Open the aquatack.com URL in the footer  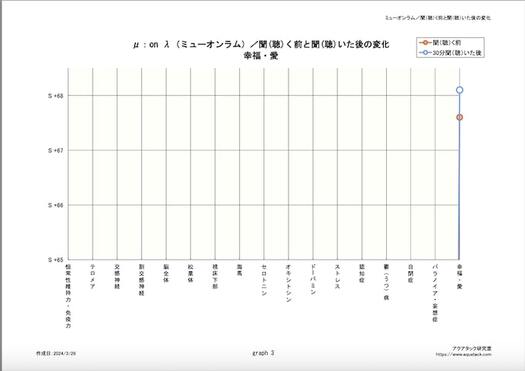463,354
